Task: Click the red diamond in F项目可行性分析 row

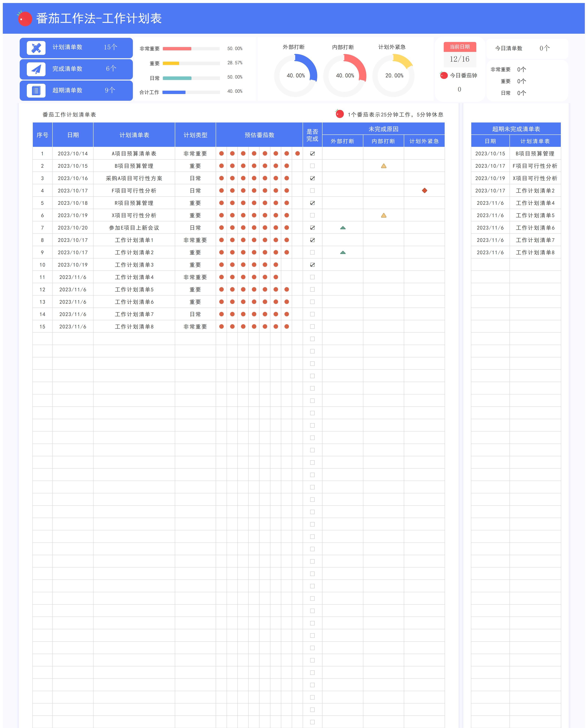Action: 424,191
